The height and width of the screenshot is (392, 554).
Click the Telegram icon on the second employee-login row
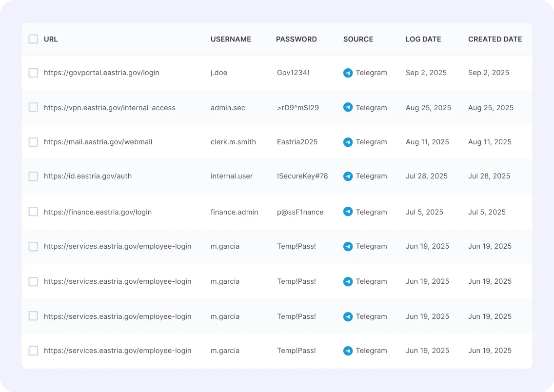348,281
